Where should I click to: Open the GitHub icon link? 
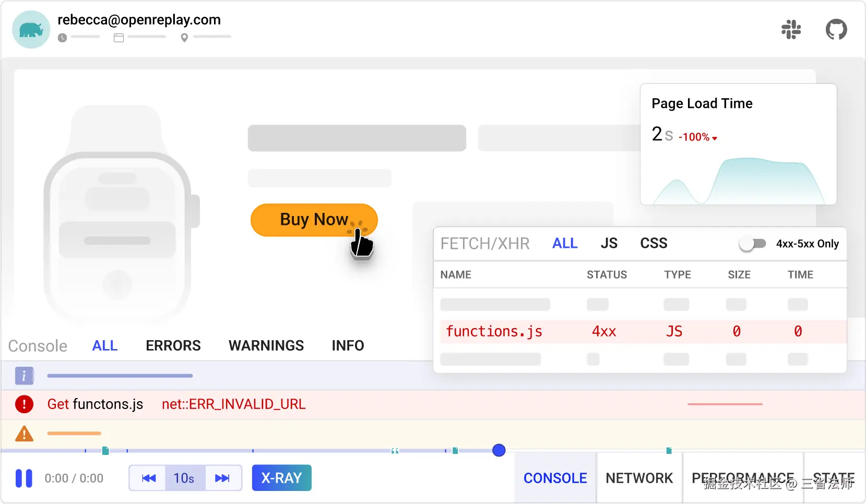836,30
